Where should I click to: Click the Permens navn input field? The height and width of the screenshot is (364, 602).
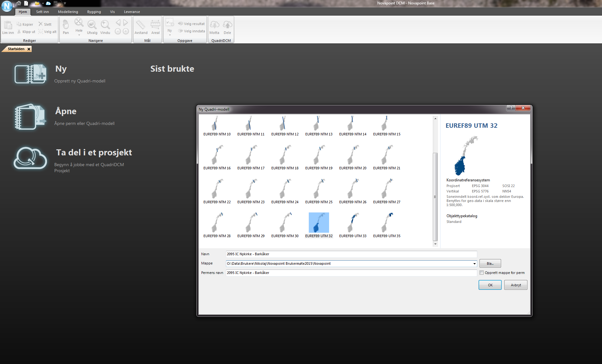tap(351, 273)
